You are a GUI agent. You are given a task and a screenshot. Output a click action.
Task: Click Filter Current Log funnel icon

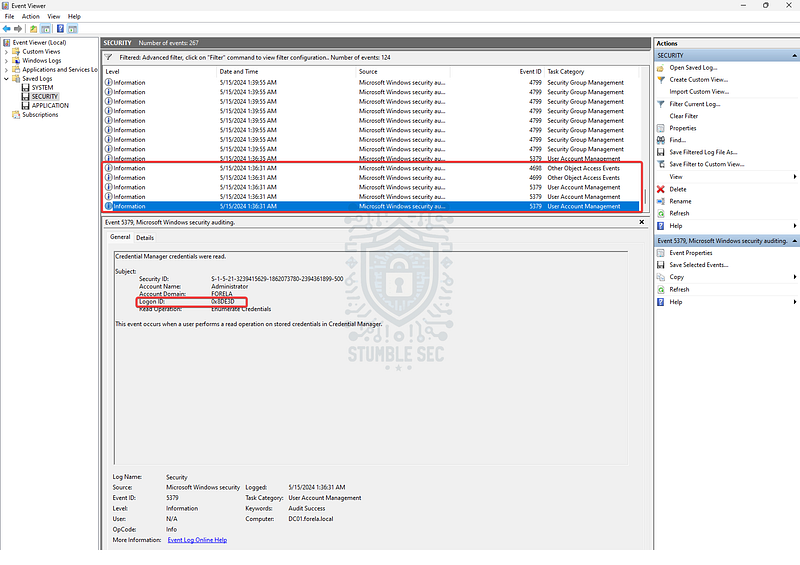click(x=661, y=104)
